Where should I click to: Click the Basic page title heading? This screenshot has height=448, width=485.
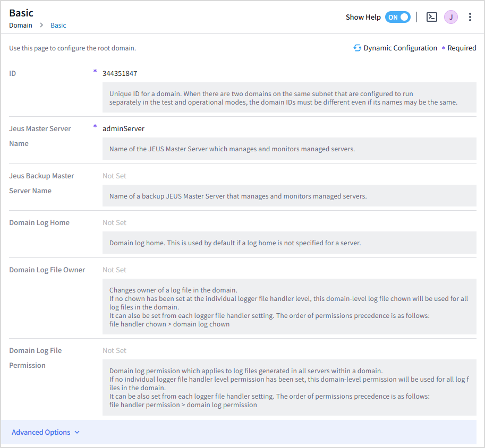coord(21,13)
